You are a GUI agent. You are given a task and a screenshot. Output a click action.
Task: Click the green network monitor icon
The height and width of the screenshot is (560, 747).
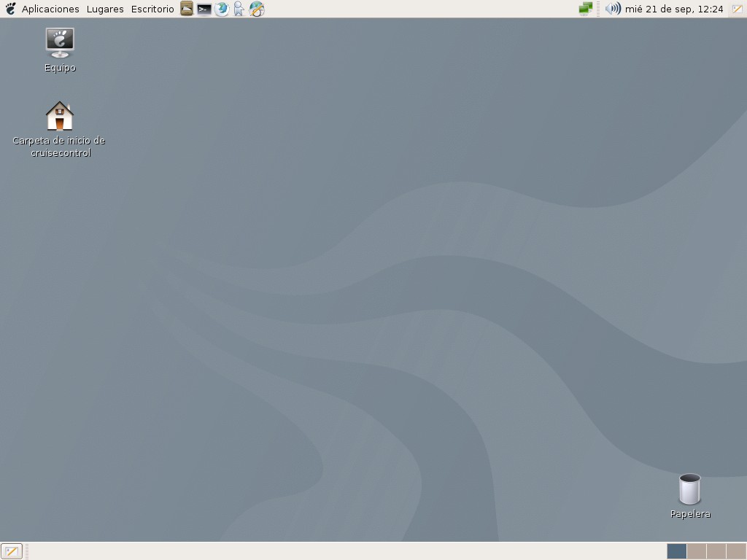click(586, 9)
